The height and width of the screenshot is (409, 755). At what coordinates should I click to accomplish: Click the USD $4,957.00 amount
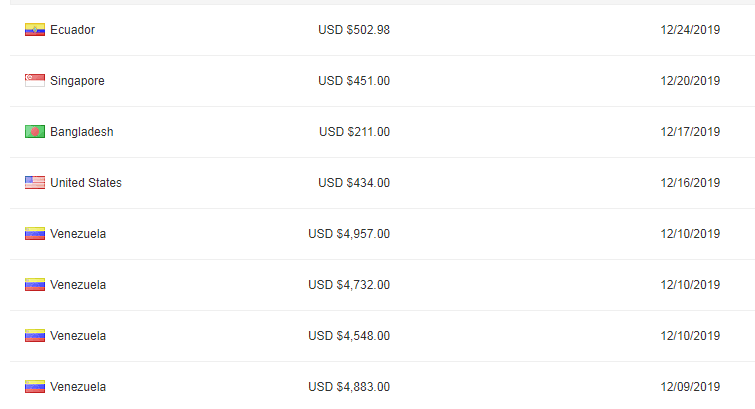[x=349, y=234]
